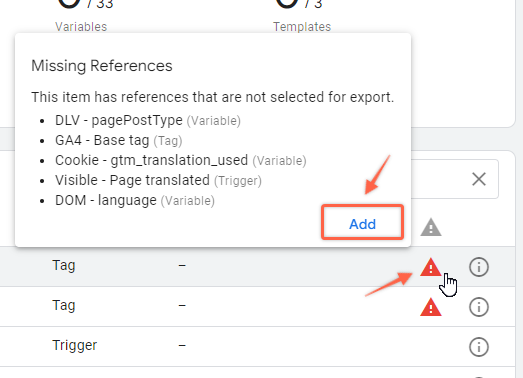Select the Trigger row
Image resolution: width=523 pixels, height=378 pixels.
click(x=257, y=346)
